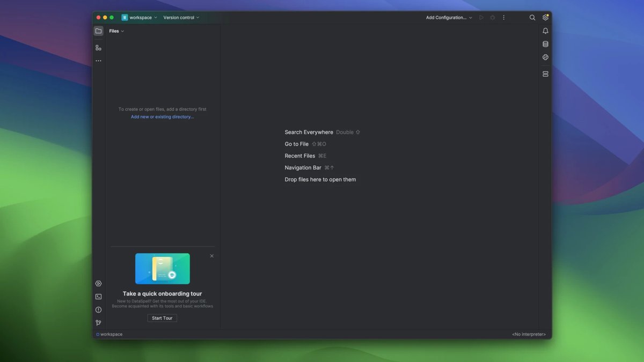Open the Files view options chevron

[x=122, y=31]
